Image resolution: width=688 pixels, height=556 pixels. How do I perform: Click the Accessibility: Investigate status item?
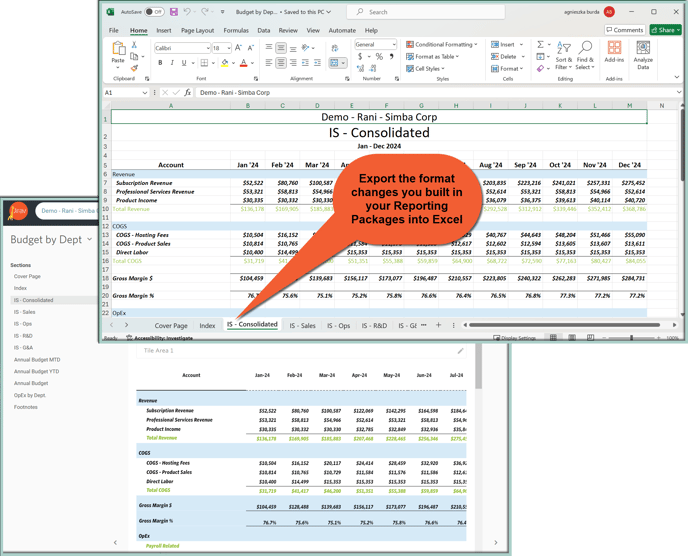click(159, 338)
